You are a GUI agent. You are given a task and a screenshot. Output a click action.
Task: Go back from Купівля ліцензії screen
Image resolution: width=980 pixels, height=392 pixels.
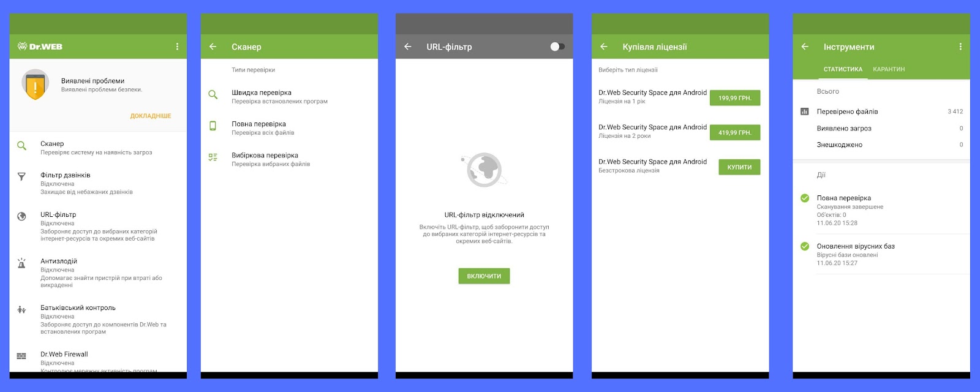604,47
